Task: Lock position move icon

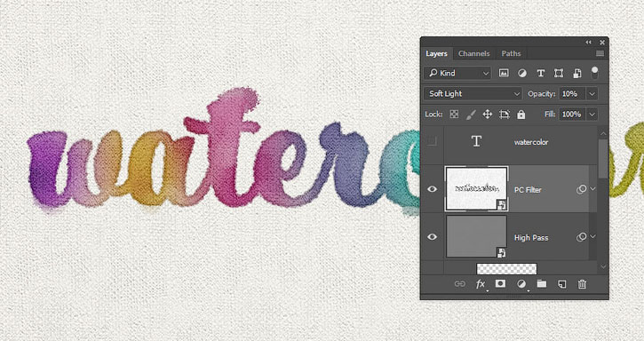Action: 487,115
